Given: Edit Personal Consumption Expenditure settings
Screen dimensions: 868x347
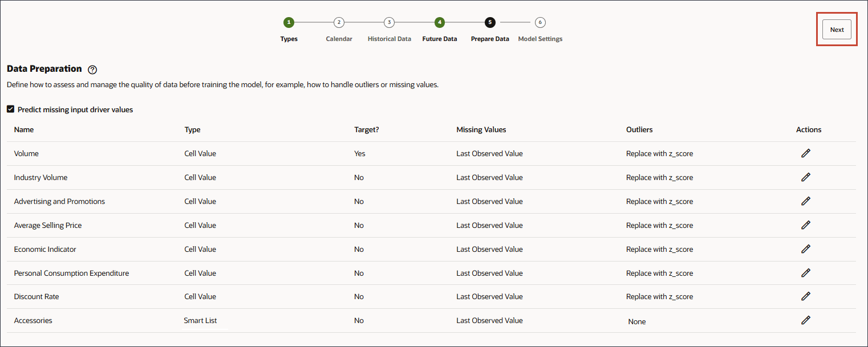Looking at the screenshot, I should click(805, 273).
